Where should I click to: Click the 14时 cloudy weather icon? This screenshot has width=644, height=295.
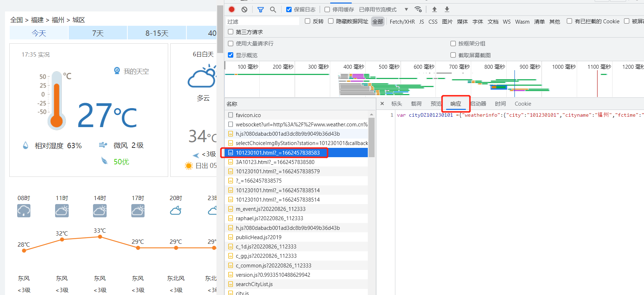[x=100, y=211]
